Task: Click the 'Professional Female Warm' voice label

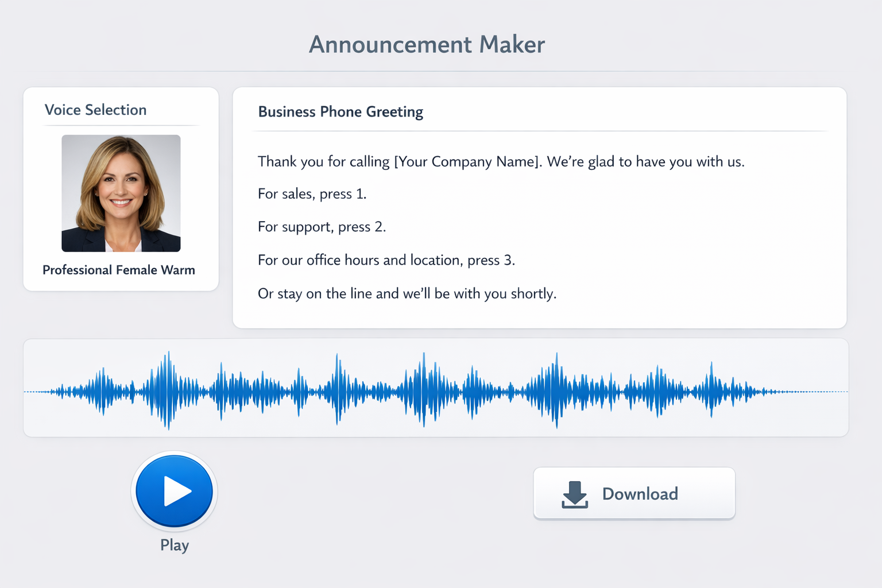Action: point(119,270)
